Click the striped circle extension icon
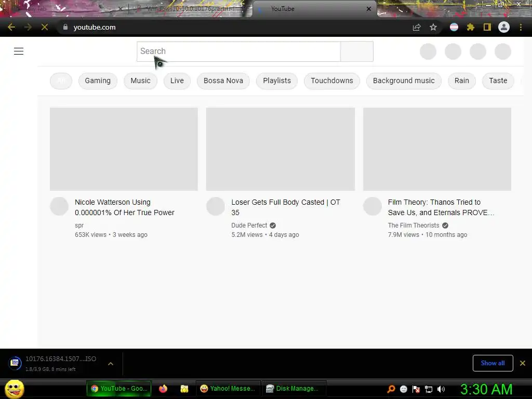532x399 pixels. (x=454, y=27)
